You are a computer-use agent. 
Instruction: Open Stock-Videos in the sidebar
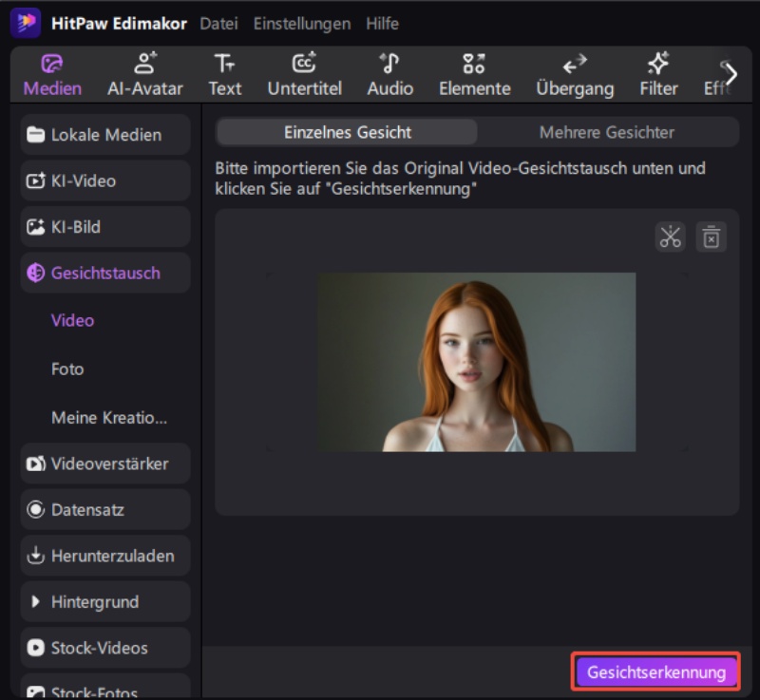click(105, 648)
